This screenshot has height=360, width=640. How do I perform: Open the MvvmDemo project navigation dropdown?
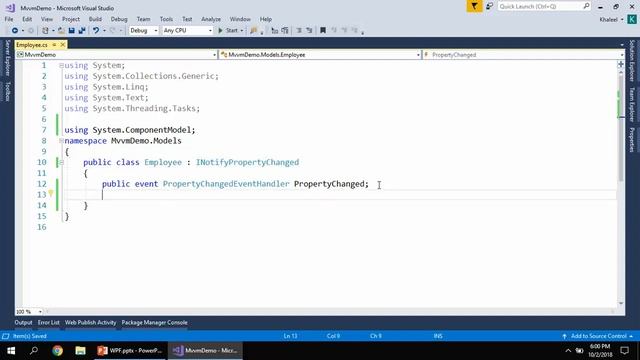coord(116,55)
